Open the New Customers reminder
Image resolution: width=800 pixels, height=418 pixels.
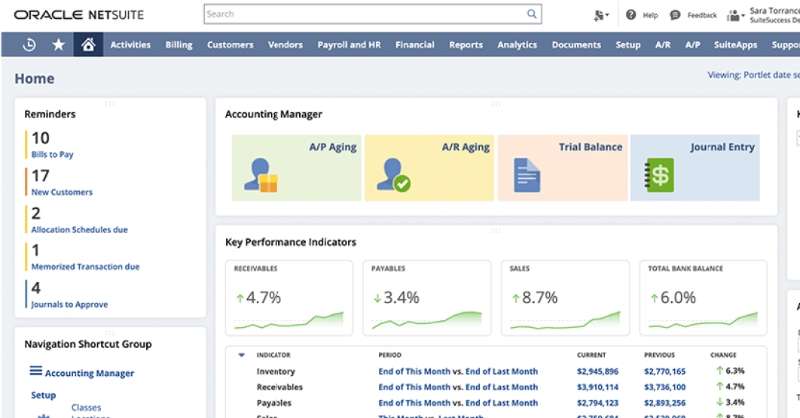click(62, 192)
